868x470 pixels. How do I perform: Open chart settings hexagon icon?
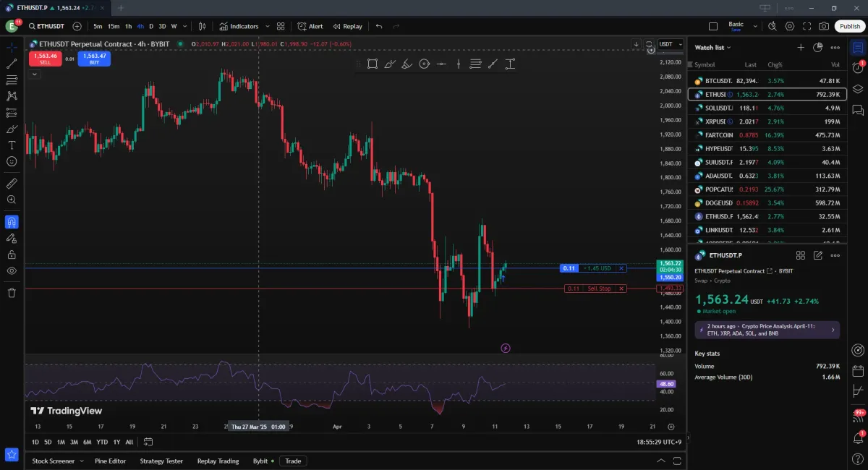(x=789, y=26)
